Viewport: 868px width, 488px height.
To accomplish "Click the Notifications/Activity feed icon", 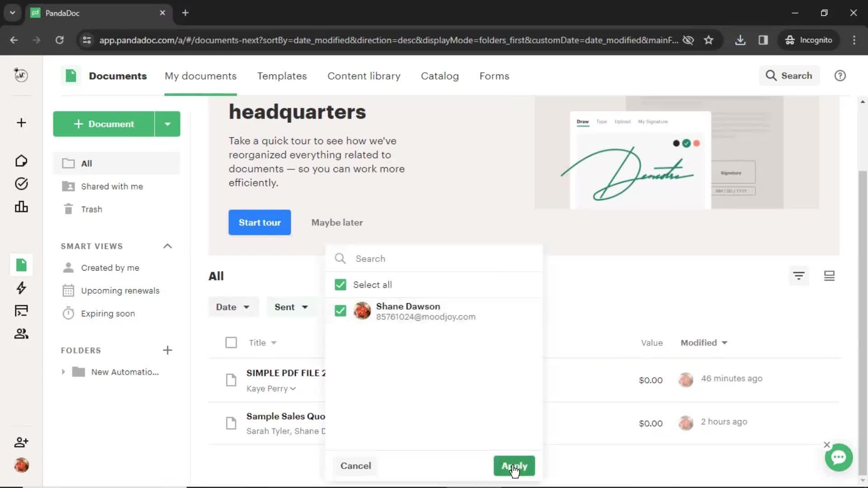I will point(21,288).
